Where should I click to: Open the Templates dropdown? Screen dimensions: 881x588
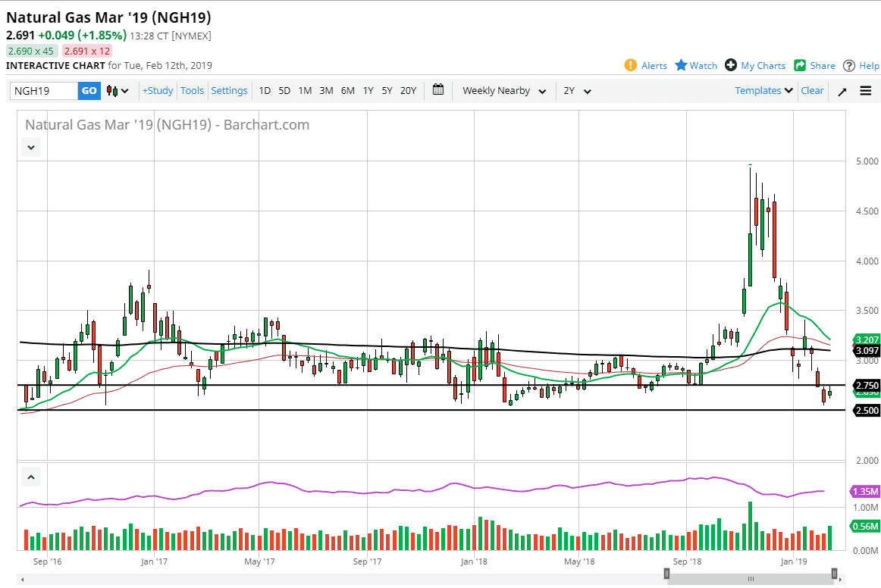pyautogui.click(x=763, y=91)
